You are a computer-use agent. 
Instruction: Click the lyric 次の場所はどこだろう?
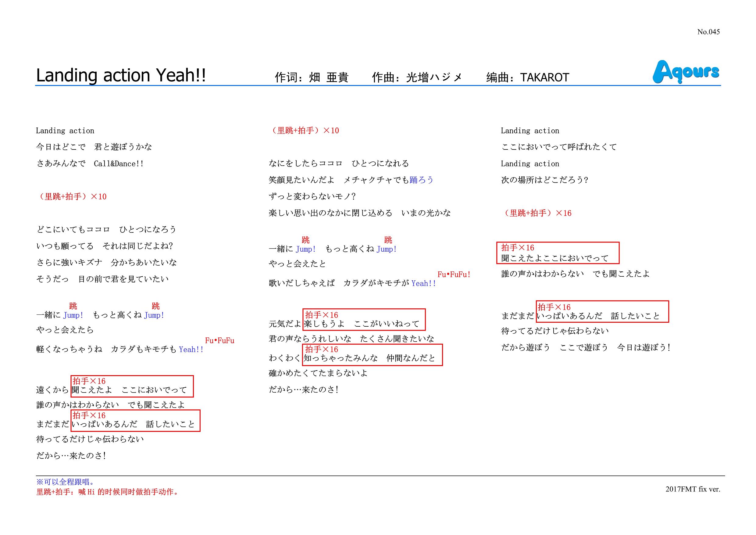544,180
